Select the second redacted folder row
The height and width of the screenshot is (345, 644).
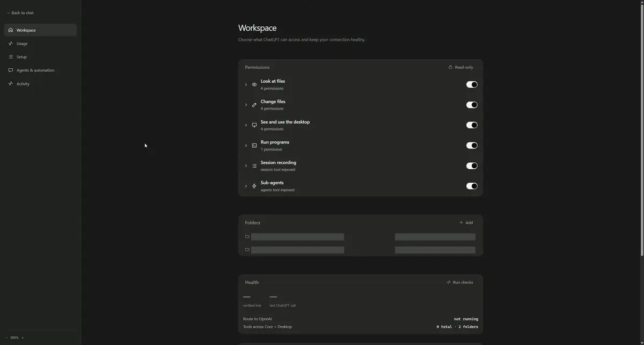(361, 249)
